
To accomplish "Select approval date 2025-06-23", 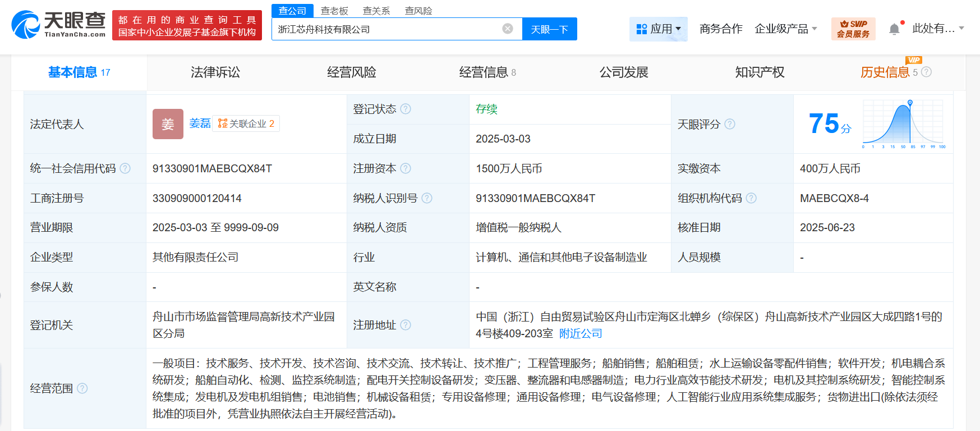I will pos(827,227).
